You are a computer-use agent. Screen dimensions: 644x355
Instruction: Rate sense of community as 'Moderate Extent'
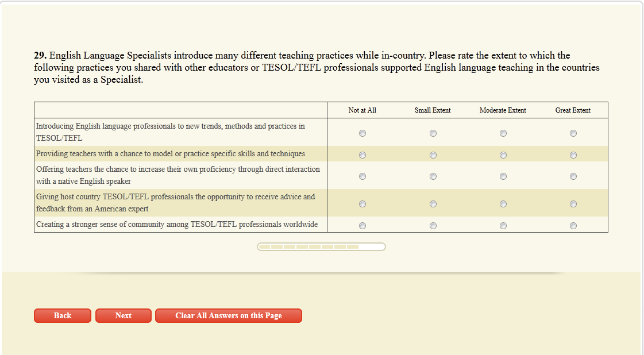pyautogui.click(x=503, y=226)
